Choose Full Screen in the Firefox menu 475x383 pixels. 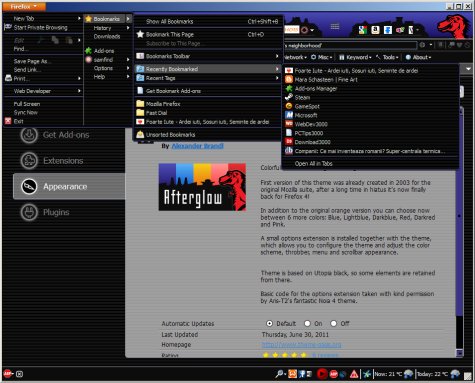pos(43,104)
